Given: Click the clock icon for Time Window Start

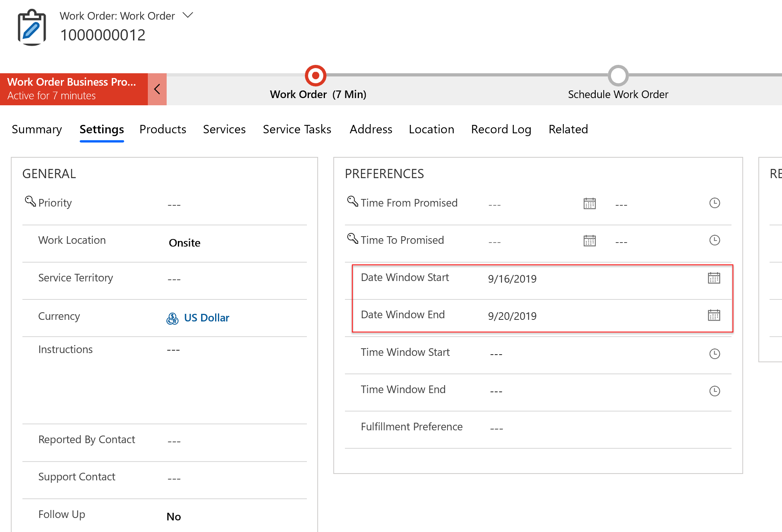Looking at the screenshot, I should point(715,353).
